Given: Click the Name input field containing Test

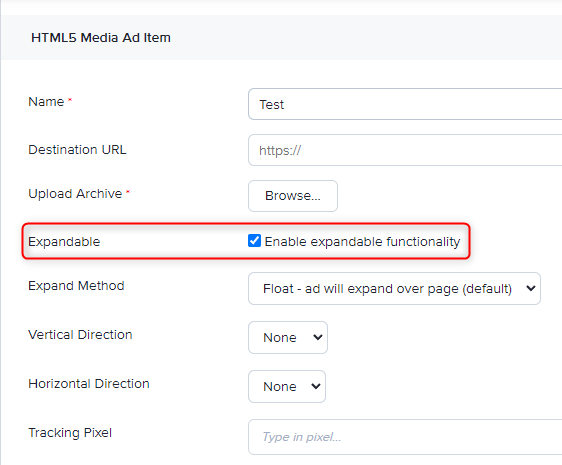Looking at the screenshot, I should (x=405, y=104).
